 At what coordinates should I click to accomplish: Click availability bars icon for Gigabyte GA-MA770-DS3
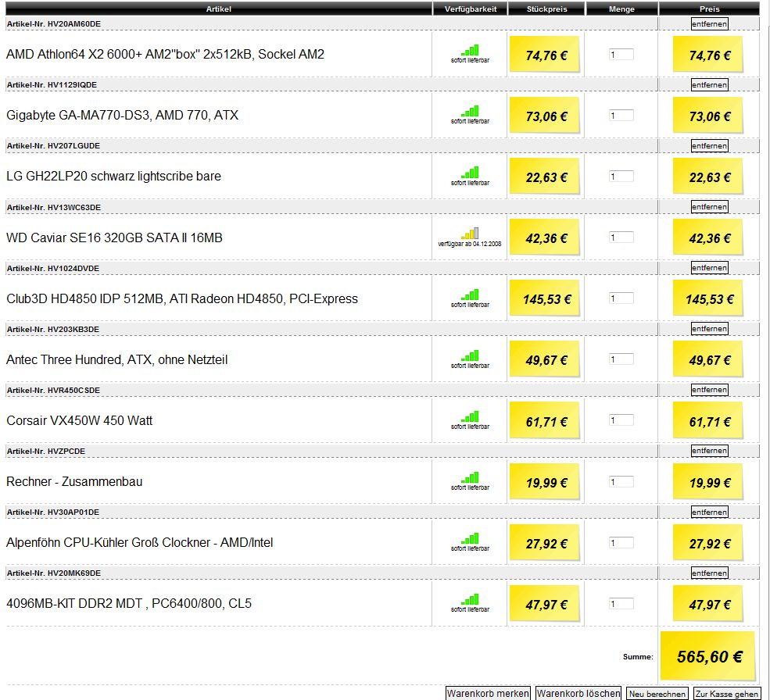point(470,111)
